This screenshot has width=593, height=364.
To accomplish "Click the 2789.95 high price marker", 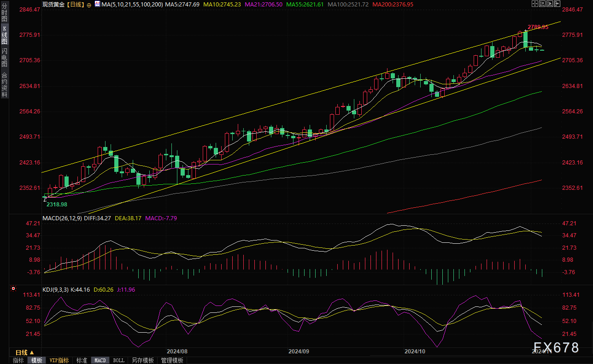I will (538, 27).
